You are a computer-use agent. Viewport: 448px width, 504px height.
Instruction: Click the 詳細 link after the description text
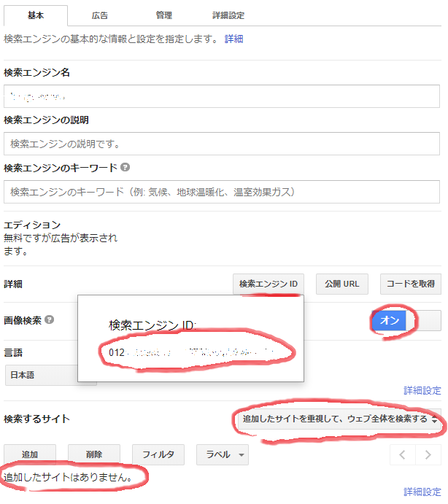tap(233, 39)
